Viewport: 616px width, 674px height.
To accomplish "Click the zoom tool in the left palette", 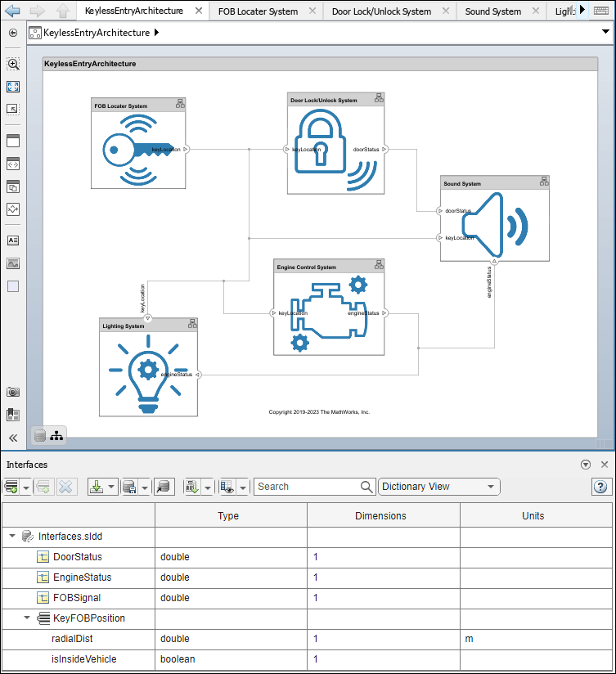I will pos(13,64).
